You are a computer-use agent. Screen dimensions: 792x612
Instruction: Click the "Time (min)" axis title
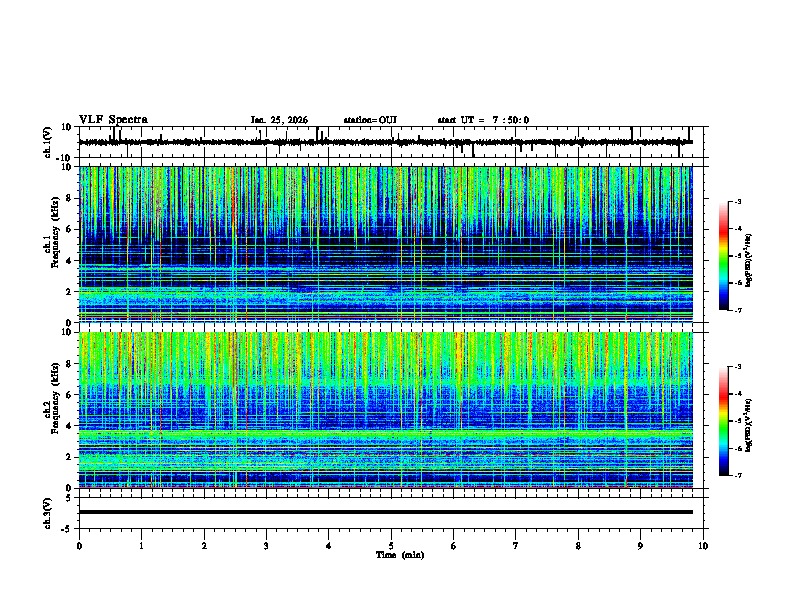400,555
